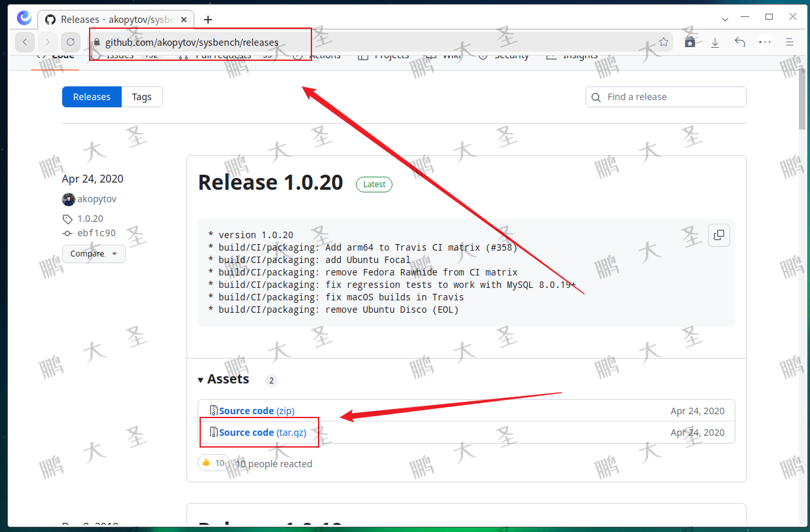The width and height of the screenshot is (810, 532).
Task: Open the browser downloads icon
Action: tap(715, 43)
